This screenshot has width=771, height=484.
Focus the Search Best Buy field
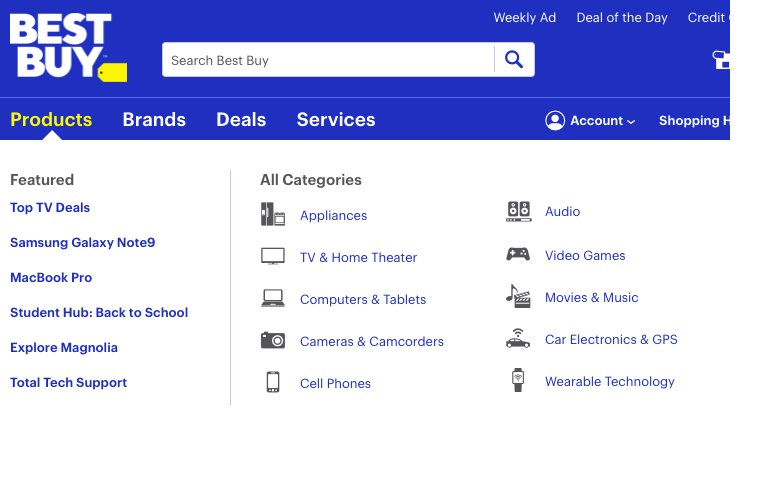click(328, 60)
